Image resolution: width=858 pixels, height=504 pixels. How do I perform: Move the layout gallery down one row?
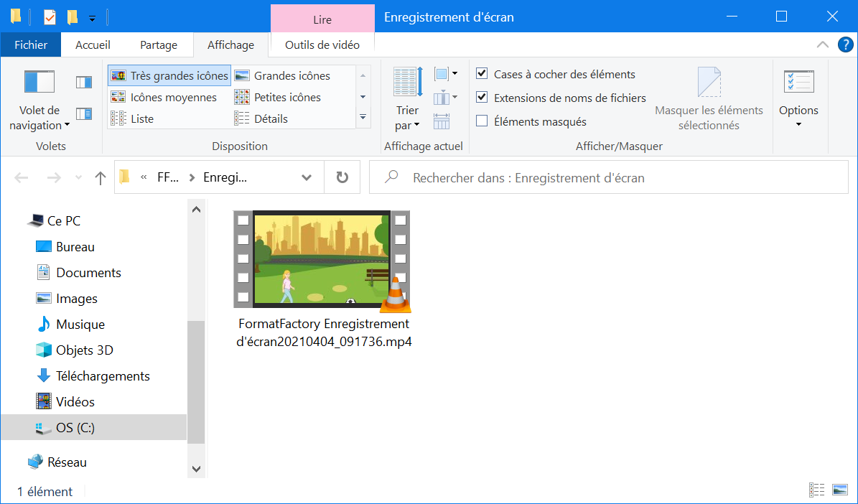363,97
